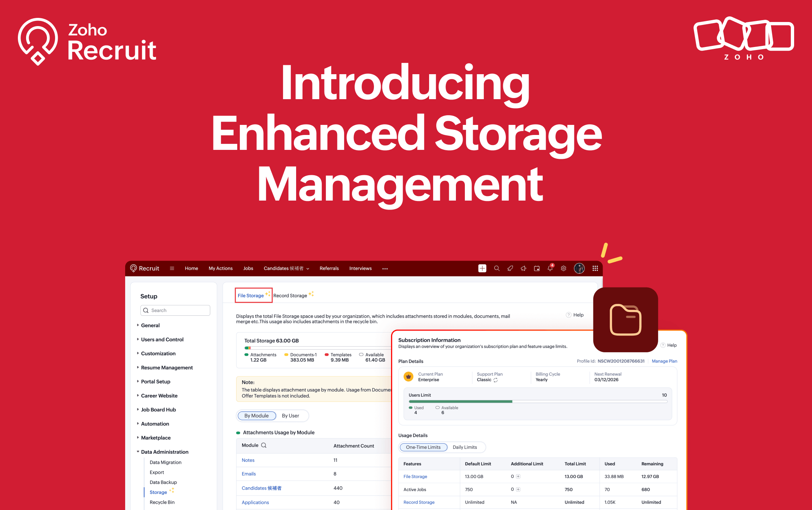The image size is (812, 510).
Task: Open the megaphone announcements icon
Action: click(523, 268)
